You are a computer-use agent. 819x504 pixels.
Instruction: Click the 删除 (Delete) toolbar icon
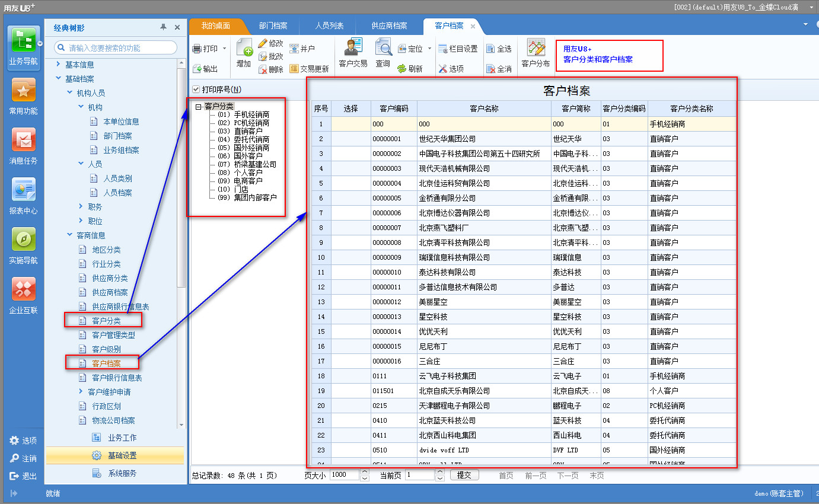(270, 69)
